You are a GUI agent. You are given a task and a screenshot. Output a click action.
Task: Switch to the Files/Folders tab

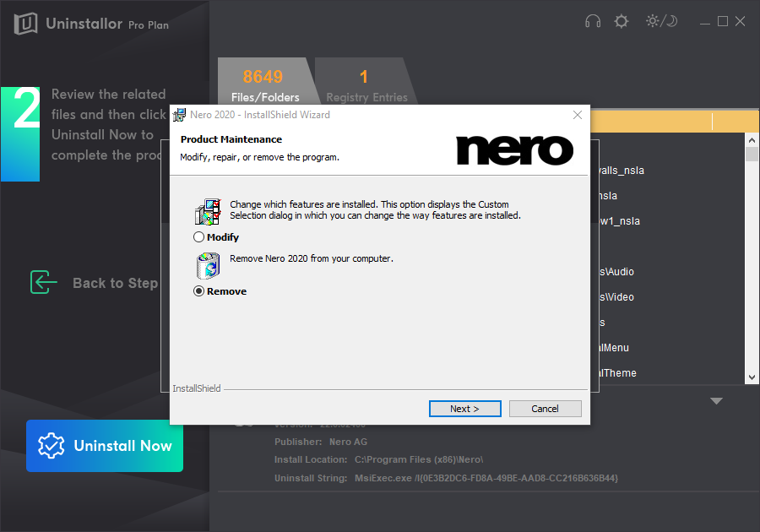(265, 81)
